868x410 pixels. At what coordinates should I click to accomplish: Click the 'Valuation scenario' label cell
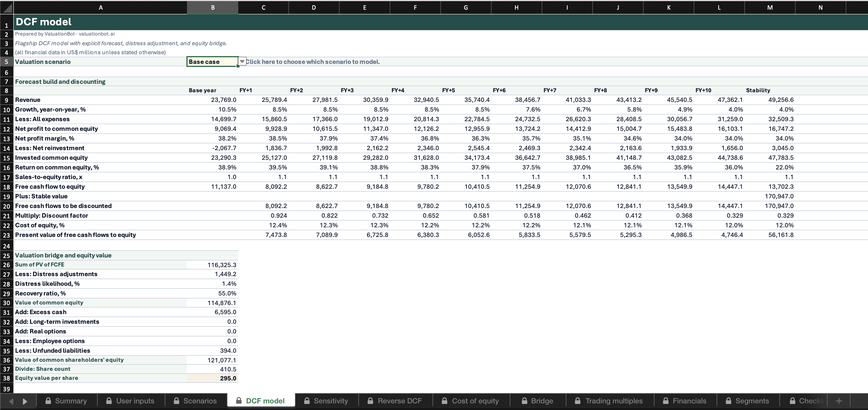point(100,62)
